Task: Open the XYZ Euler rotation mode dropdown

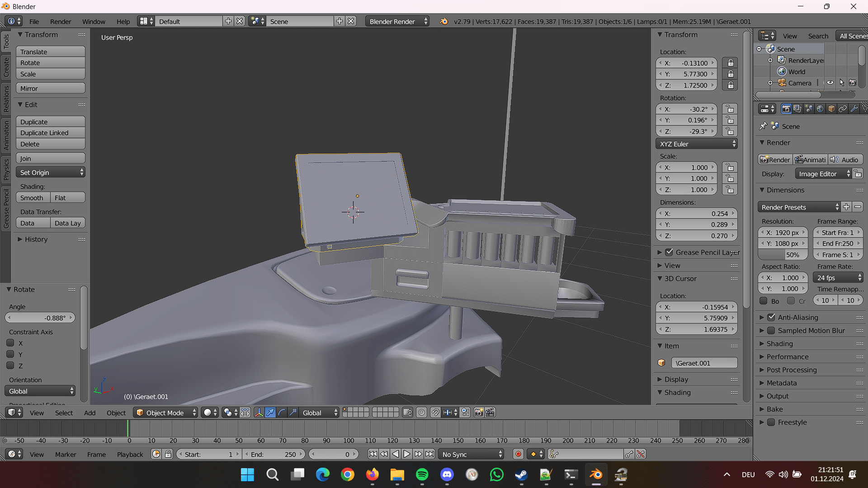Action: pyautogui.click(x=697, y=144)
